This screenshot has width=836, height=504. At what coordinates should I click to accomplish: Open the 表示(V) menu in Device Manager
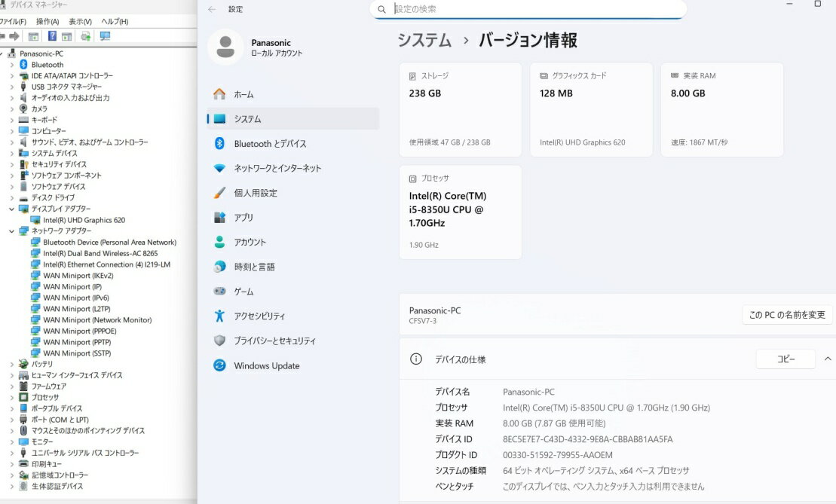(x=80, y=22)
